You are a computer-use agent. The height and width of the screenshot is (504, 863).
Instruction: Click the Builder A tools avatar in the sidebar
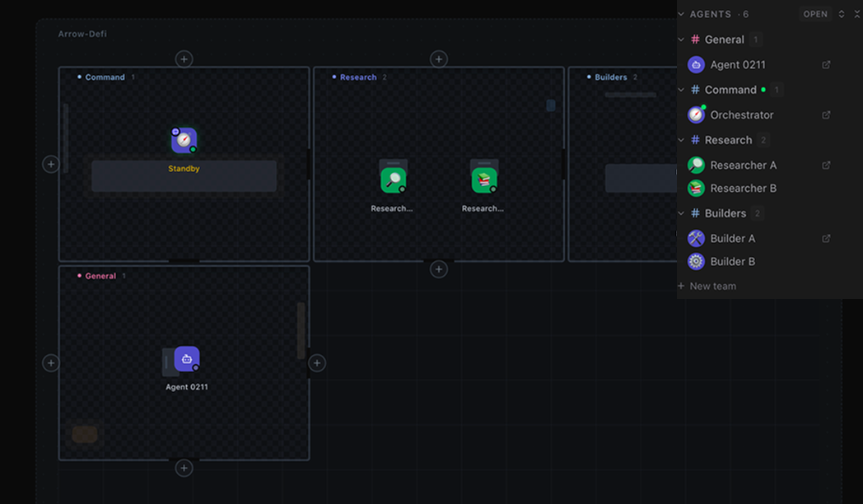[696, 238]
